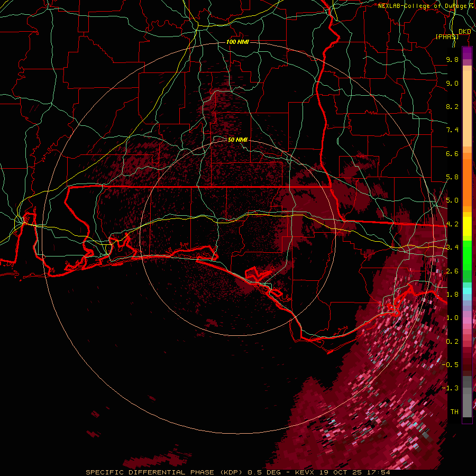This screenshot has width=476, height=476.
Task: Click the 1.0 scale label
Action: click(x=452, y=318)
